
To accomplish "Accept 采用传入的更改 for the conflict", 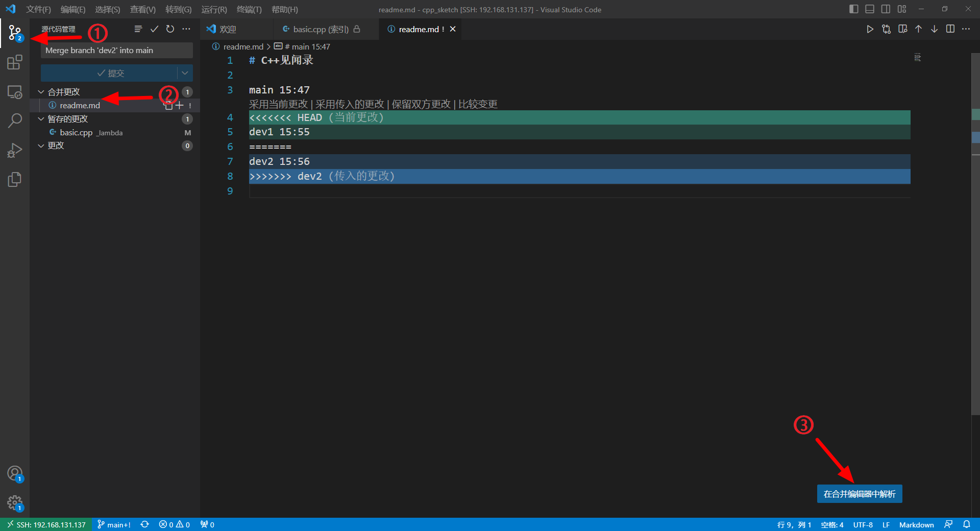I will point(350,104).
